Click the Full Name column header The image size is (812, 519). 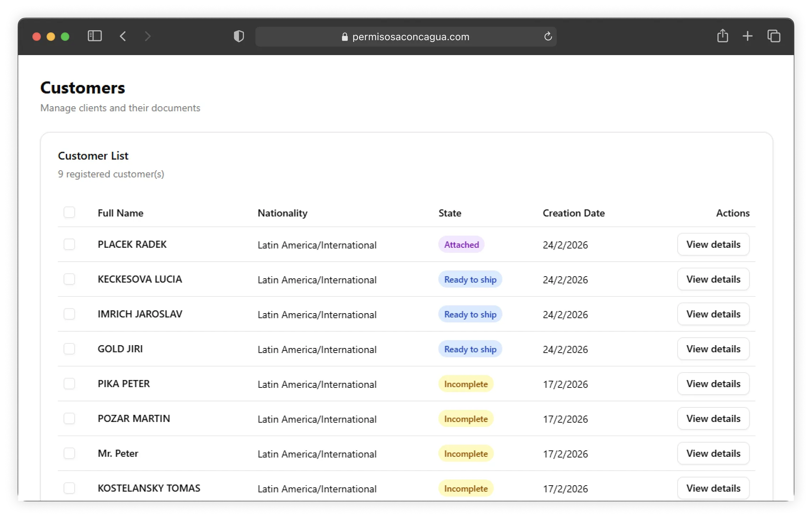coord(121,213)
